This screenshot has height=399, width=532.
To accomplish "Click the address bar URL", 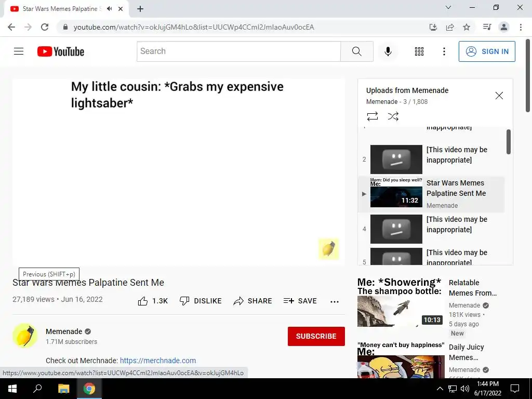I will (194, 27).
